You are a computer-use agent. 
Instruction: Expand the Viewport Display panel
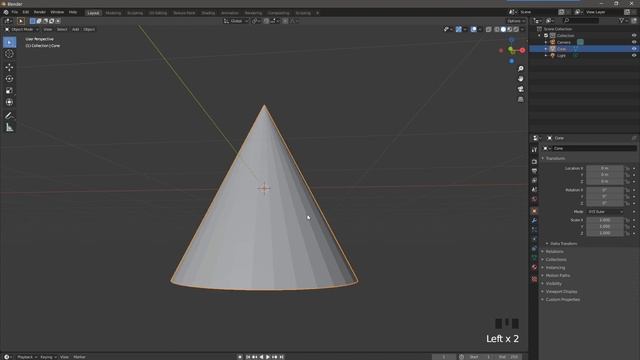[561, 291]
